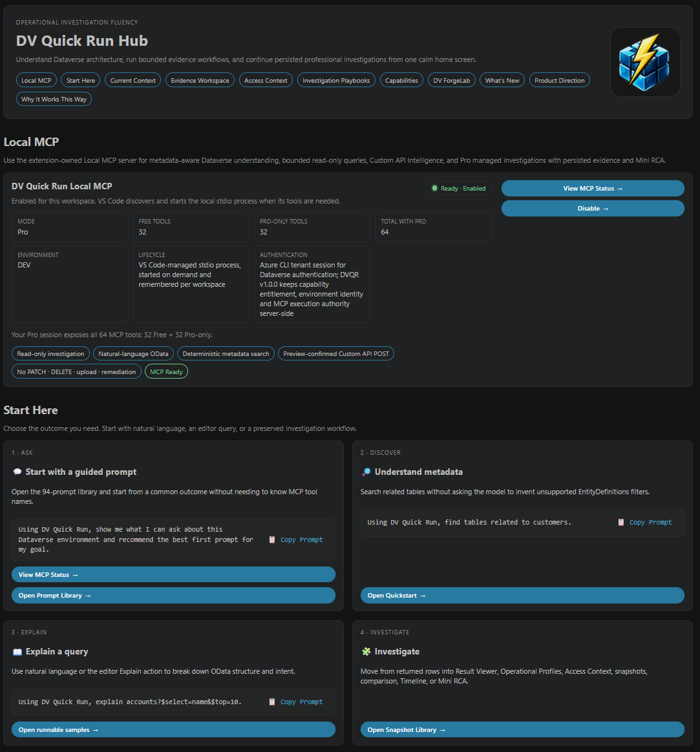700x752 pixels.
Task: Click View MCP Status in the Ask card
Action: click(173, 574)
